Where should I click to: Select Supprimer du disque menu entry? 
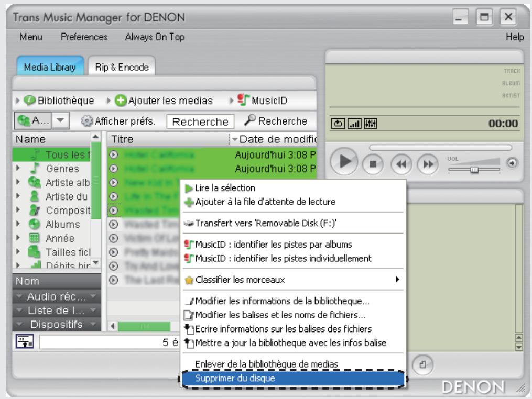pyautogui.click(x=293, y=379)
